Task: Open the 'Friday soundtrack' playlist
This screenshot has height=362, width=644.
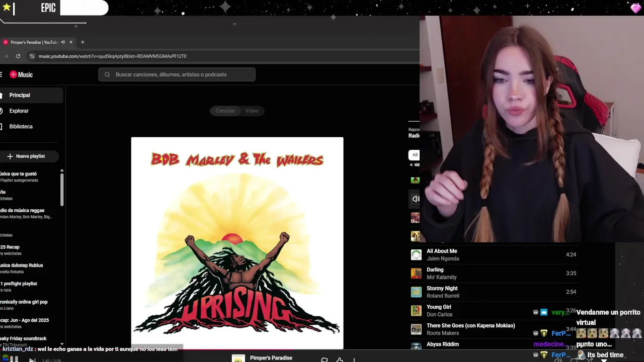Action: tap(23, 340)
